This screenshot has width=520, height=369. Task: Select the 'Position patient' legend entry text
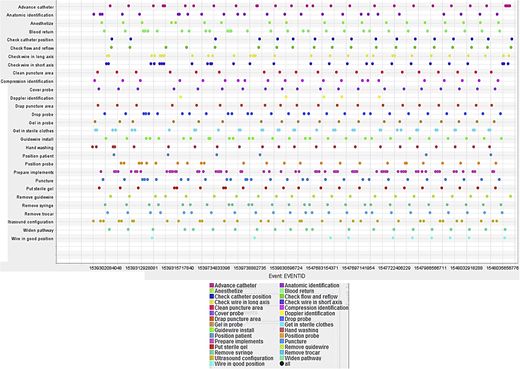[233, 336]
